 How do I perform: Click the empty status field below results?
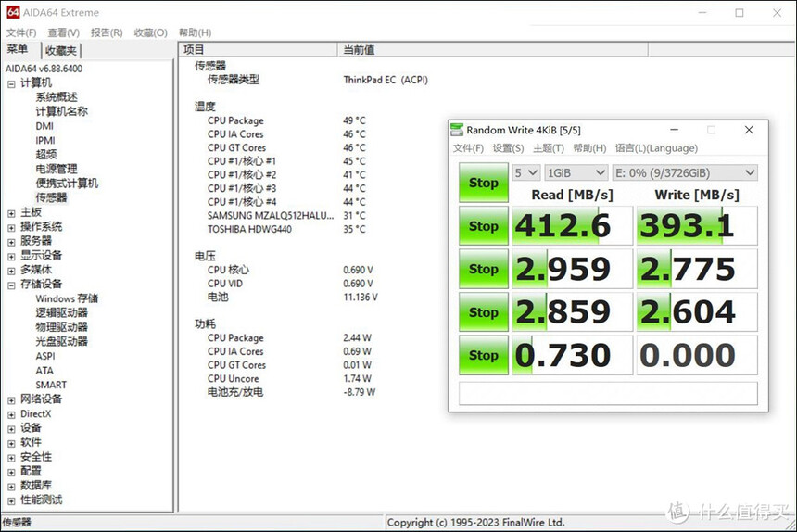[608, 393]
